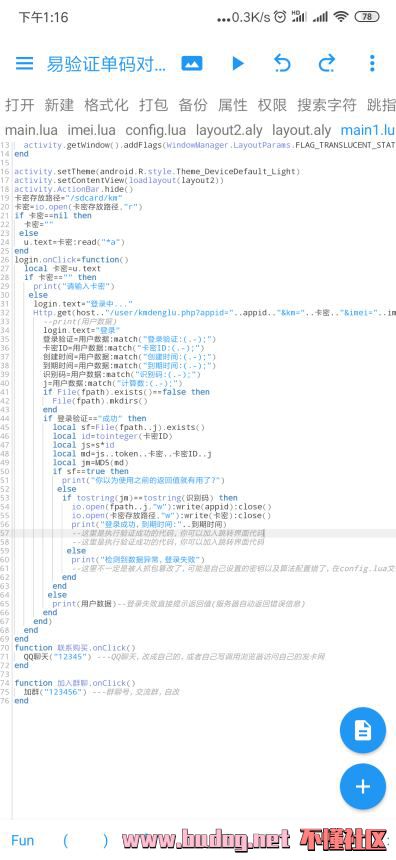Tap the blue plus floating button

point(363,787)
